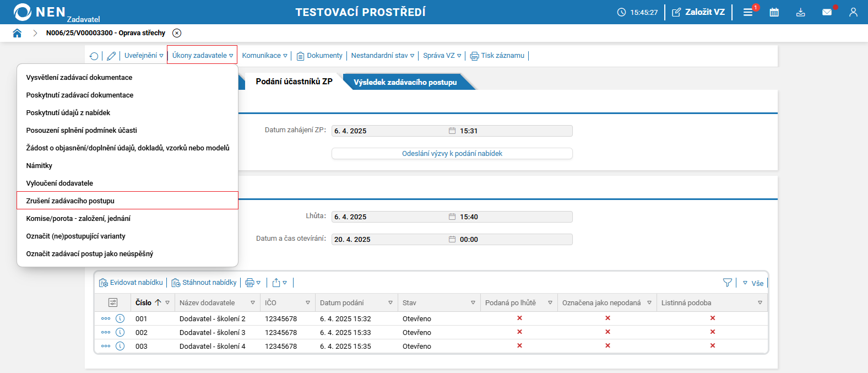Click Tisk záznamu print button
Screen dimensions: 868x373
tap(497, 56)
